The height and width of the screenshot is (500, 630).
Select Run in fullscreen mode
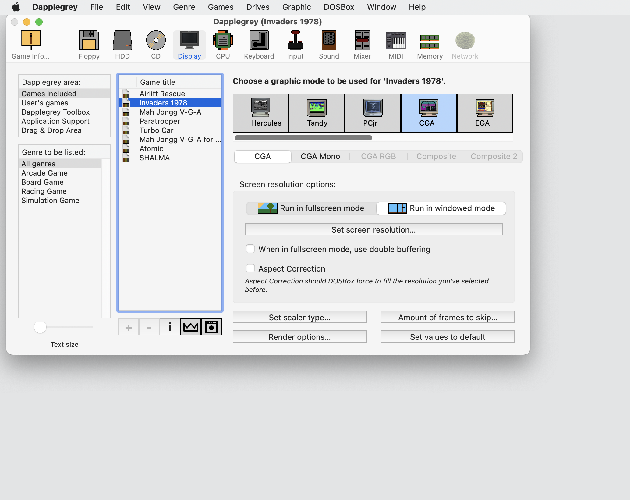(x=311, y=208)
